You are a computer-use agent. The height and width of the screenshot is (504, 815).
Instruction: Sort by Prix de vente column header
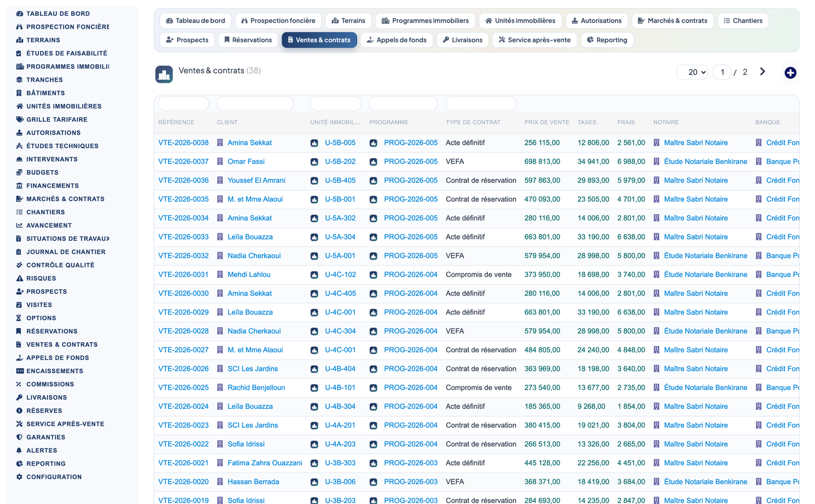click(547, 122)
